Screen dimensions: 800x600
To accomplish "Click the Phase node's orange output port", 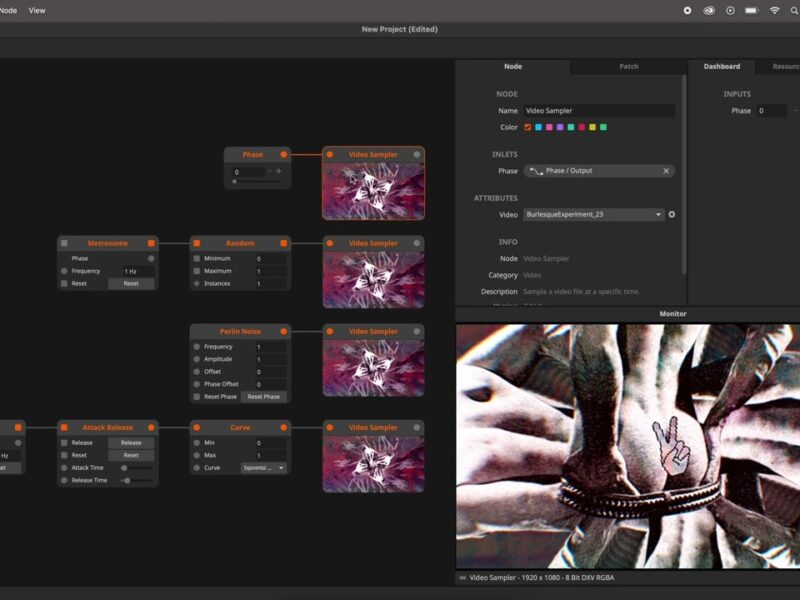I will tap(284, 155).
